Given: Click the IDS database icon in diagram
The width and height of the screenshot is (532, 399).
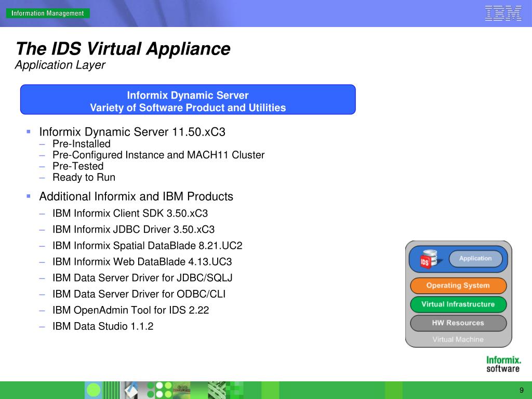Looking at the screenshot, I should pyautogui.click(x=430, y=259).
